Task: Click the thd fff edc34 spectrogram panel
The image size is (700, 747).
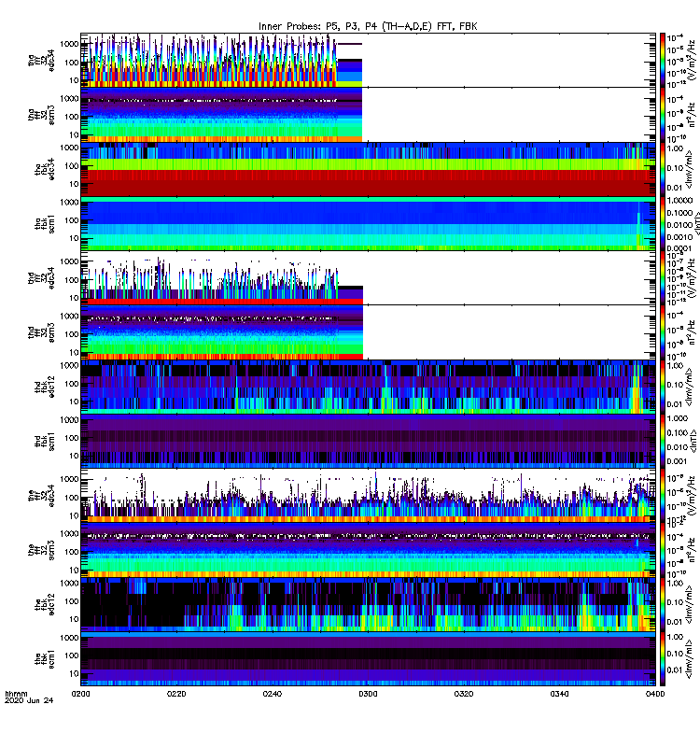Action: tap(368, 278)
